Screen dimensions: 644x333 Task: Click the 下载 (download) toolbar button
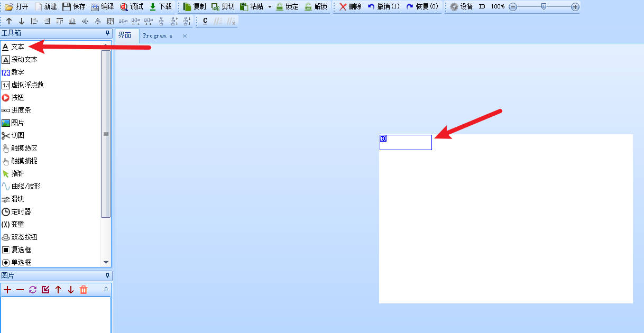(x=161, y=7)
